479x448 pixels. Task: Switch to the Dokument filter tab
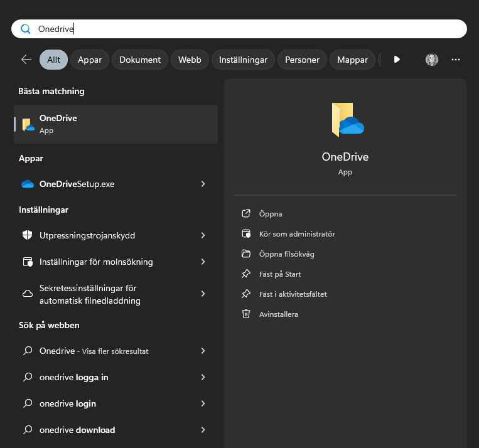[x=140, y=60]
